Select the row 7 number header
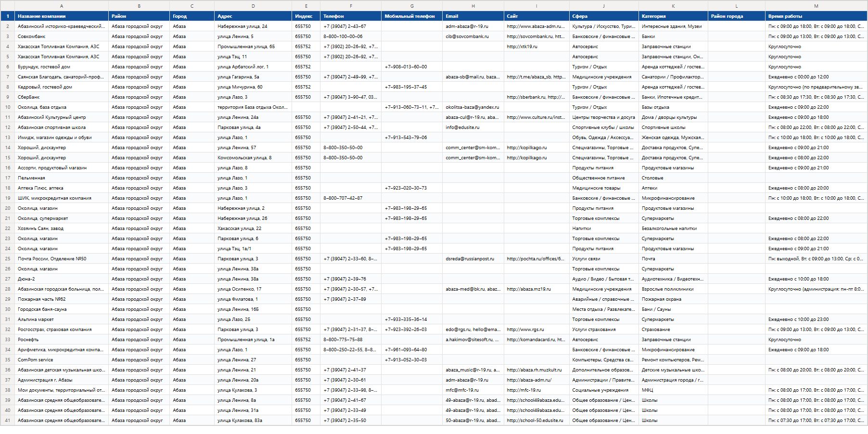Viewport: 868px width, 434px height. (x=8, y=77)
